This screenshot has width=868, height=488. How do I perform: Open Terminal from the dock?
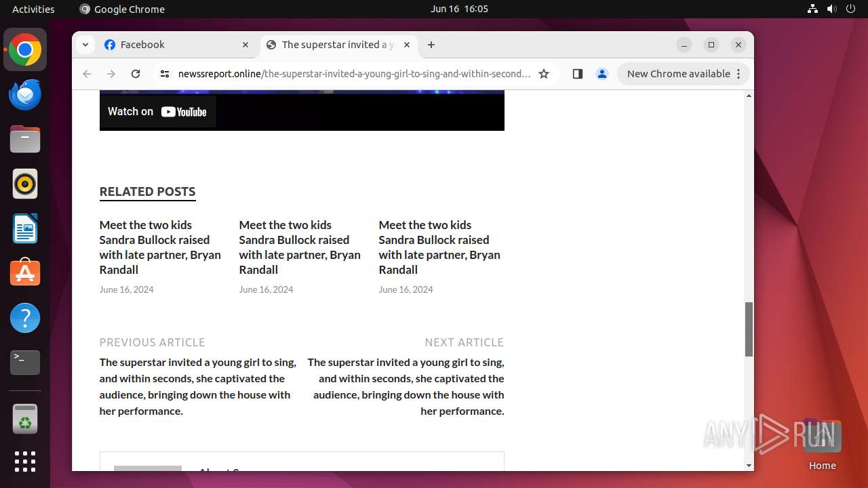[25, 363]
